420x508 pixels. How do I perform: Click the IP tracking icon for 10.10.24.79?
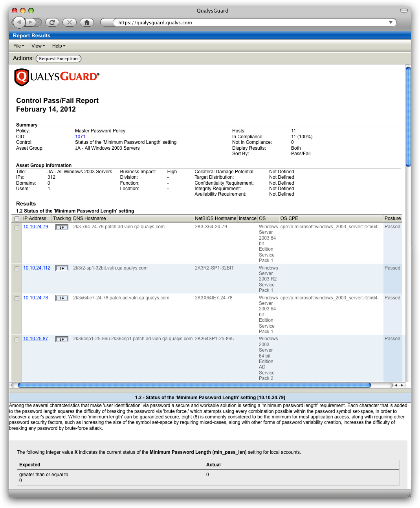62,227
